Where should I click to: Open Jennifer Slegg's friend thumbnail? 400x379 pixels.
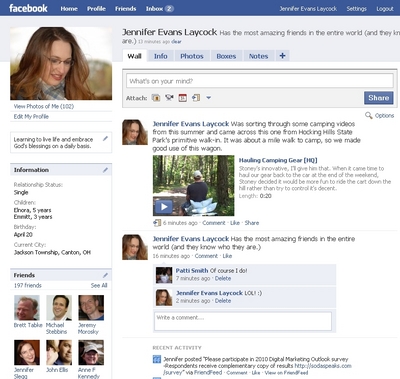pos(27,352)
